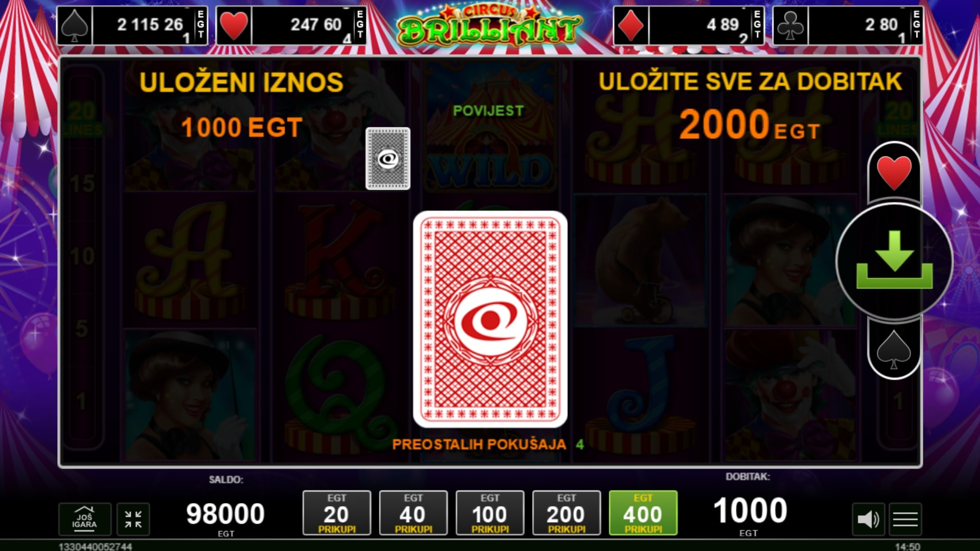Open the hamburger menu
This screenshot has width=980, height=551.
coord(905,519)
